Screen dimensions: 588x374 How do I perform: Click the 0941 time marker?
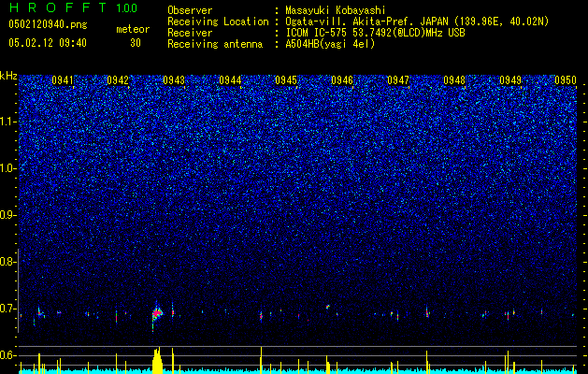[x=63, y=80]
